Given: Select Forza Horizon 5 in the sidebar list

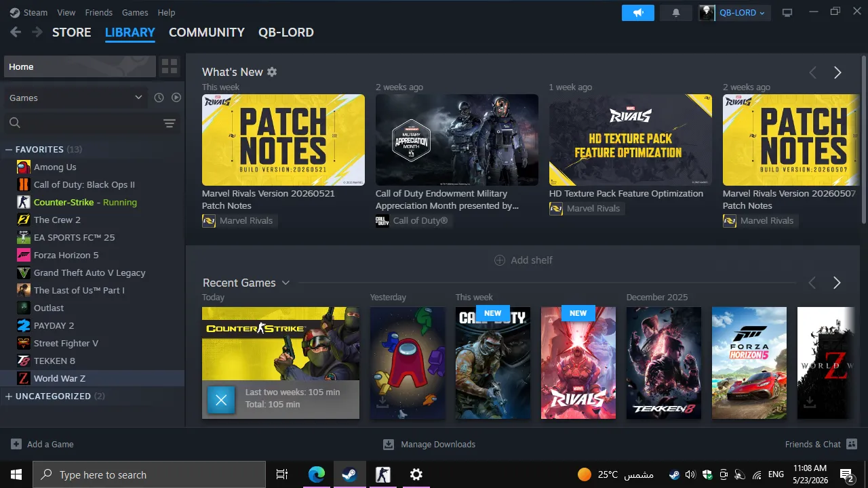Looking at the screenshot, I should (x=92, y=255).
